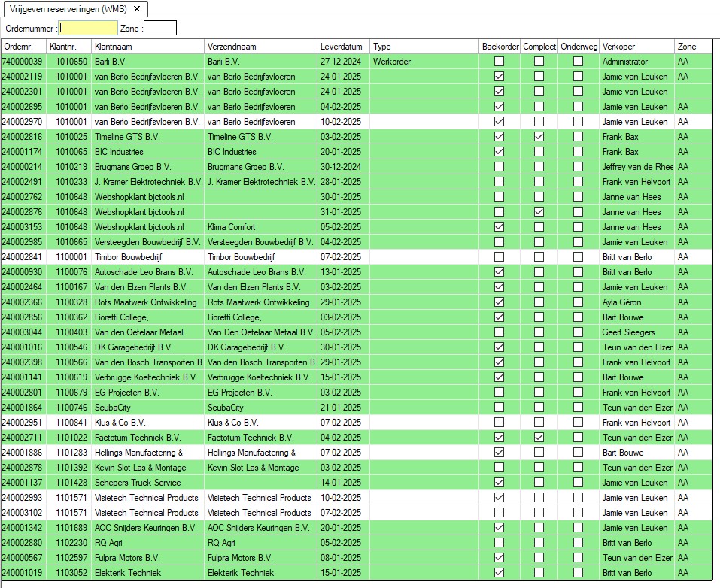Sort by Onderweg column header
The image size is (720, 588).
[579, 47]
